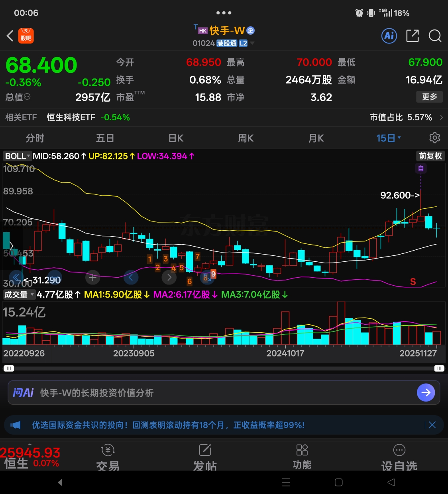
Task: Tap 更多 to show more data
Action: click(430, 97)
